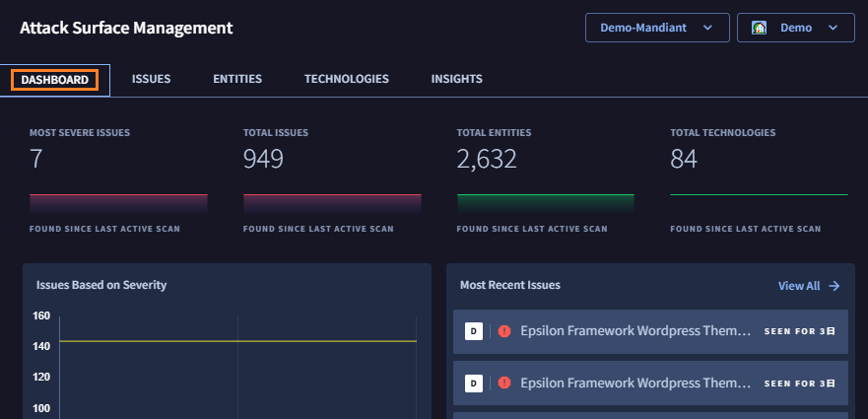Click View All recent issues link
868x419 pixels.
[x=798, y=286]
